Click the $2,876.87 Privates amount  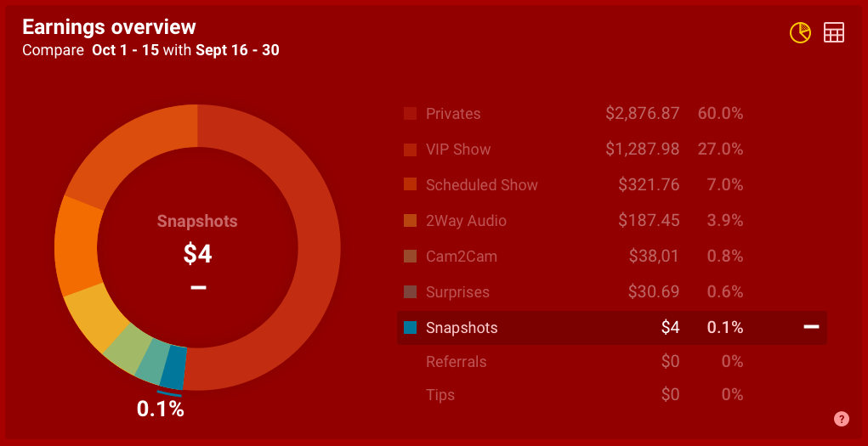click(642, 114)
